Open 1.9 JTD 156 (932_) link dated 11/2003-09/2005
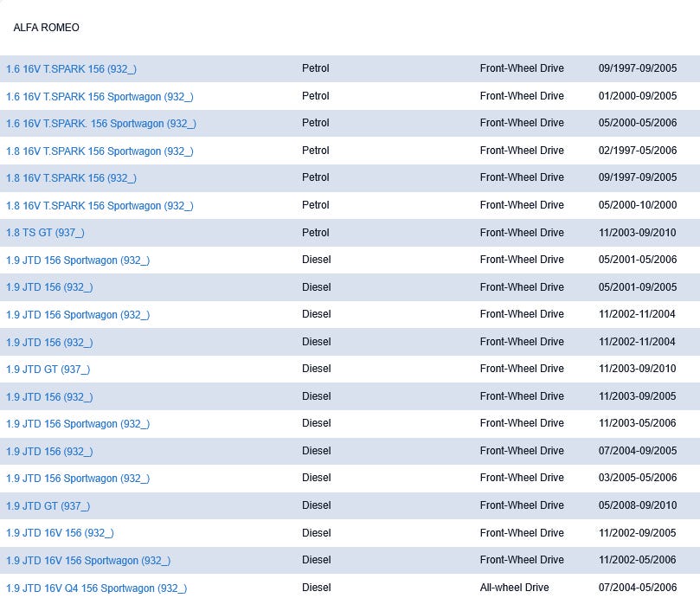This screenshot has width=700, height=598. pos(49,396)
